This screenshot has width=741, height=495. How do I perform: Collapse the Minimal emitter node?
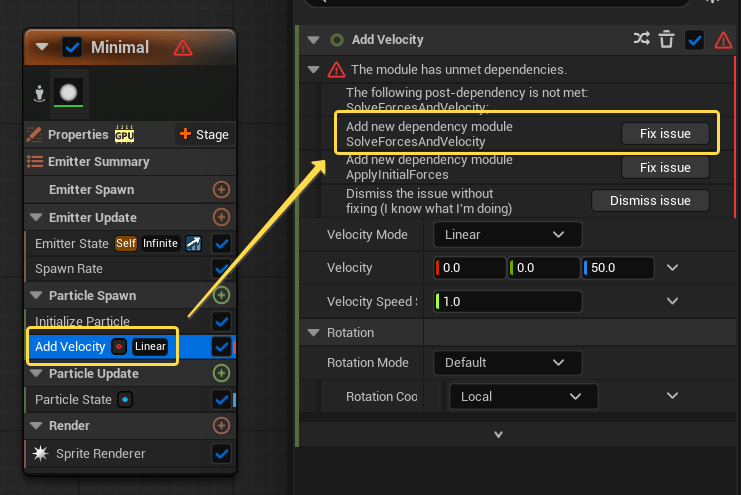(42, 47)
